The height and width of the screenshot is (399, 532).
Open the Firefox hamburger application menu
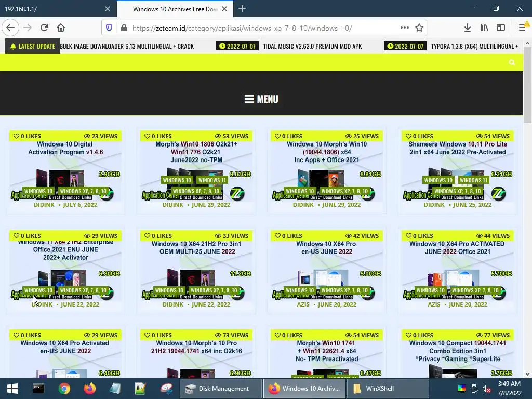(x=523, y=28)
